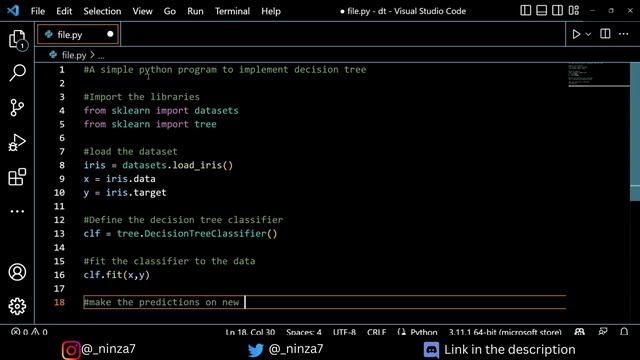This screenshot has height=360, width=640.
Task: Click 'datasets' in line 4 import
Action: click(x=216, y=111)
